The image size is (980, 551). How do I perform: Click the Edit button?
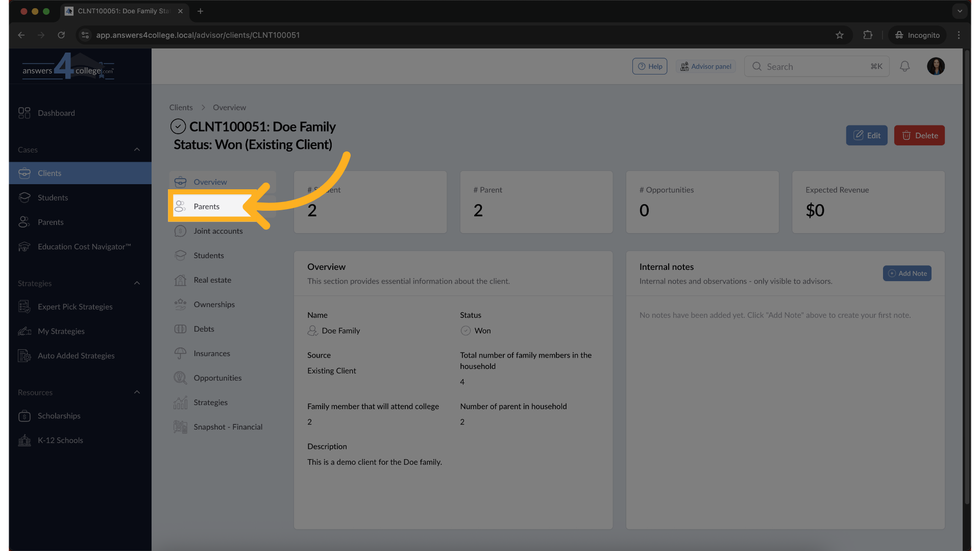click(x=866, y=135)
